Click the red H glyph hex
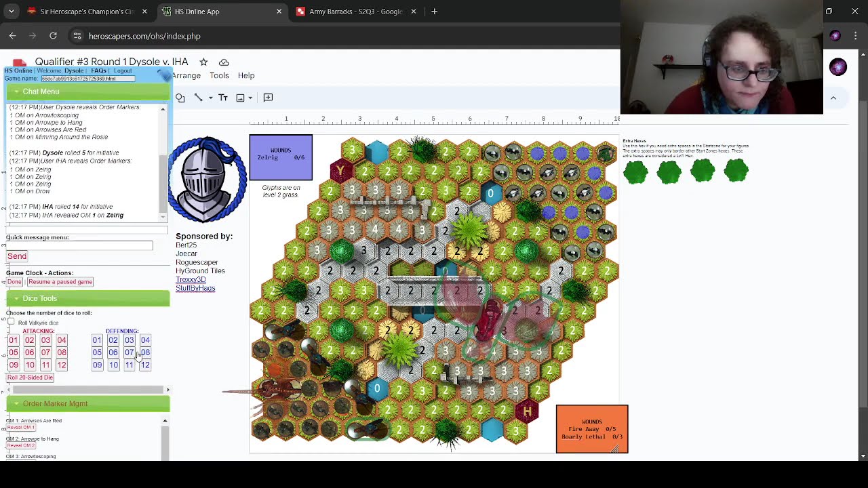The height and width of the screenshot is (488, 868). (527, 411)
